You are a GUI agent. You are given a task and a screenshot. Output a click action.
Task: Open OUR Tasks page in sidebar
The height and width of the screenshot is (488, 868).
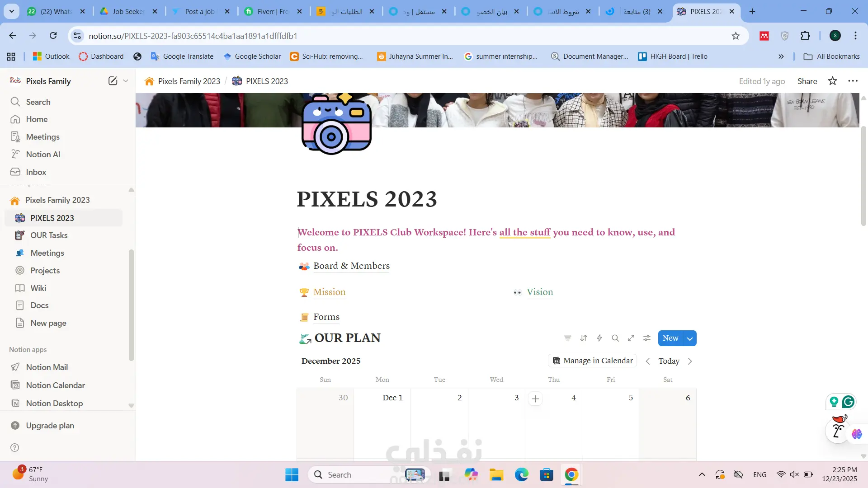[49, 235]
